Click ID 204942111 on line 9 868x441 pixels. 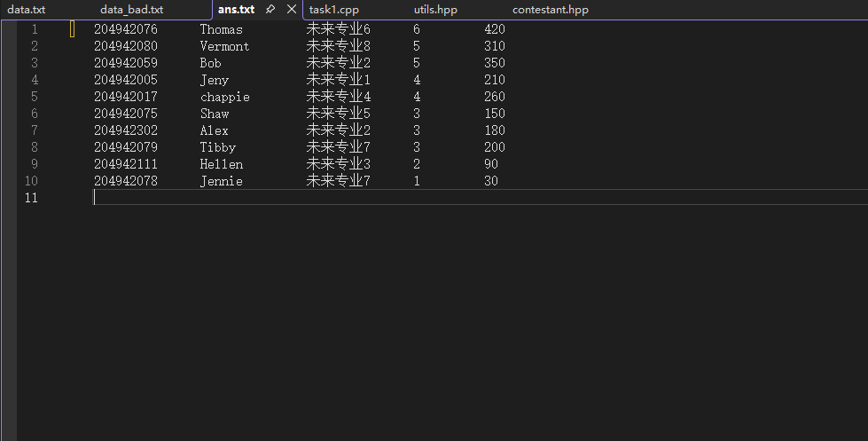126,164
